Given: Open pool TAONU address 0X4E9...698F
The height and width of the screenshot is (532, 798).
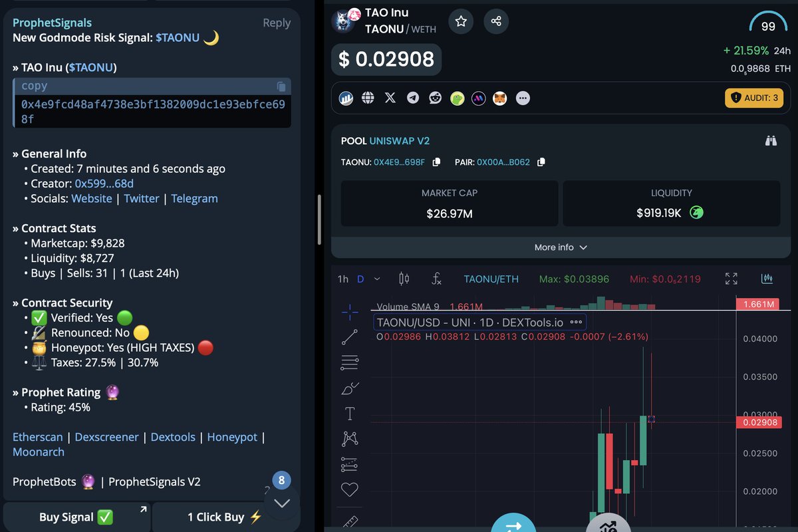Looking at the screenshot, I should tap(399, 162).
